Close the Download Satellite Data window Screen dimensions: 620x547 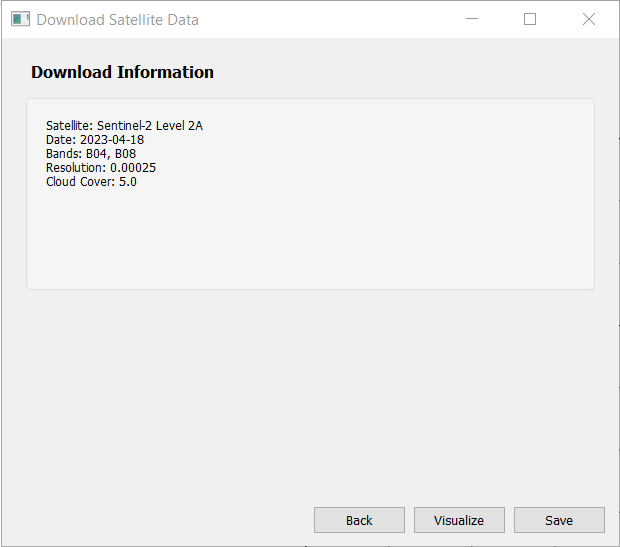pyautogui.click(x=589, y=19)
